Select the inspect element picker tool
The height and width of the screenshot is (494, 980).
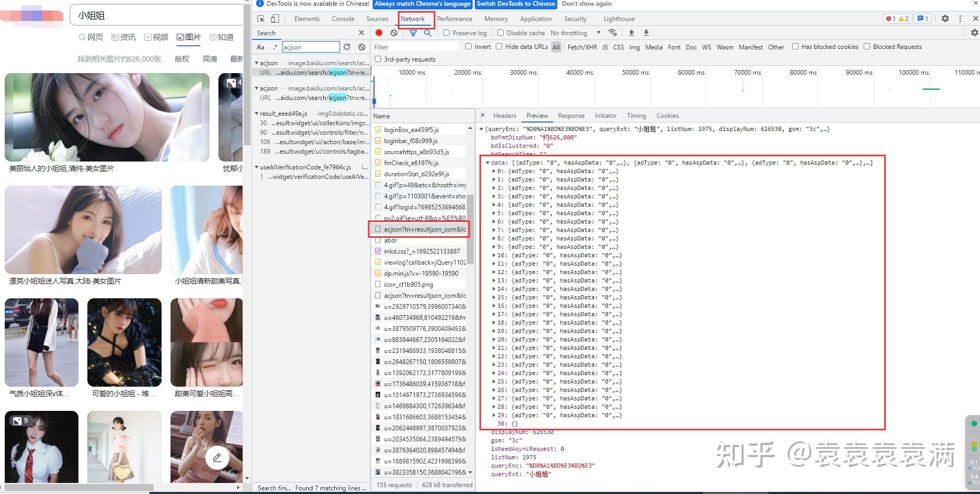click(x=260, y=18)
